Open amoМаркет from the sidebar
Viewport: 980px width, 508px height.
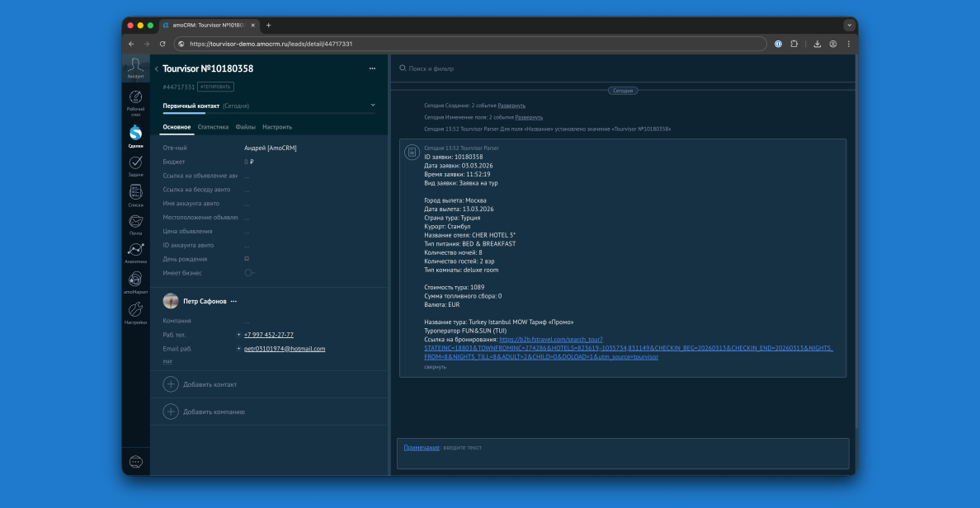(136, 280)
